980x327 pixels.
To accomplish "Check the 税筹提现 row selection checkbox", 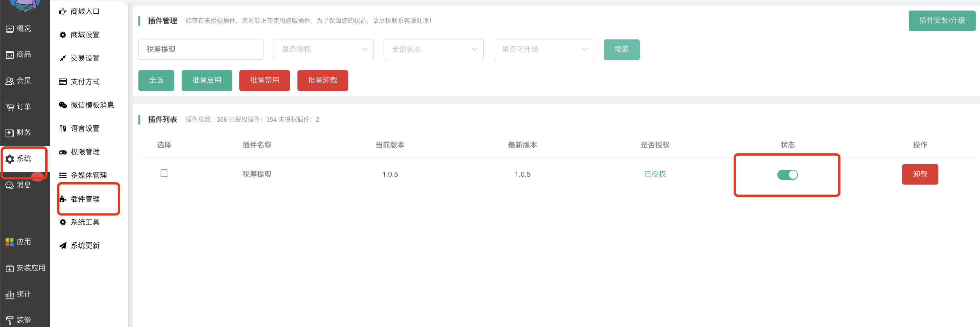I will pos(165,173).
